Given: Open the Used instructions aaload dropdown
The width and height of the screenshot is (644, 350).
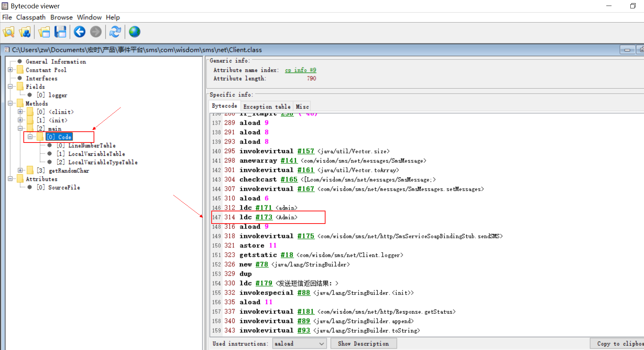Looking at the screenshot, I should click(299, 344).
